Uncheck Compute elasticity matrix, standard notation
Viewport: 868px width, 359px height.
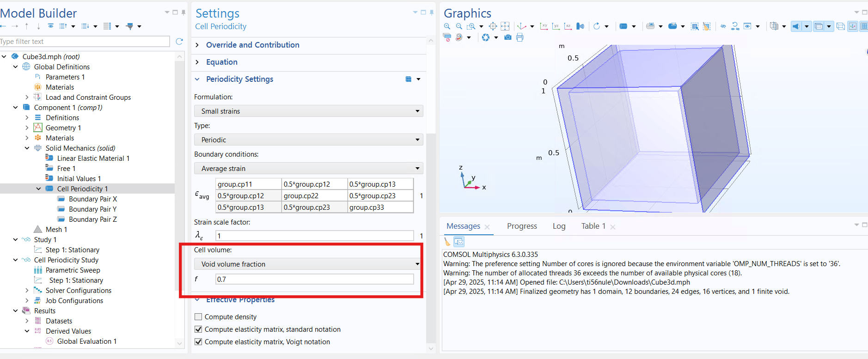[199, 329]
